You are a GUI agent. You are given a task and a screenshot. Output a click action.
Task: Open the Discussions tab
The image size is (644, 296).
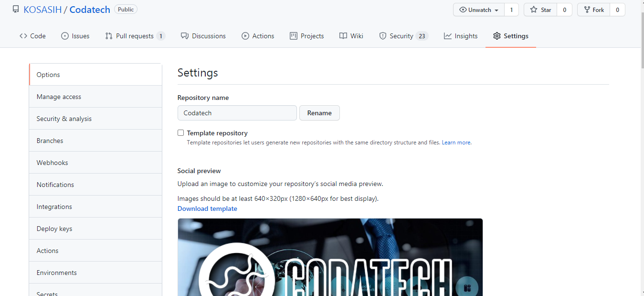coord(203,36)
